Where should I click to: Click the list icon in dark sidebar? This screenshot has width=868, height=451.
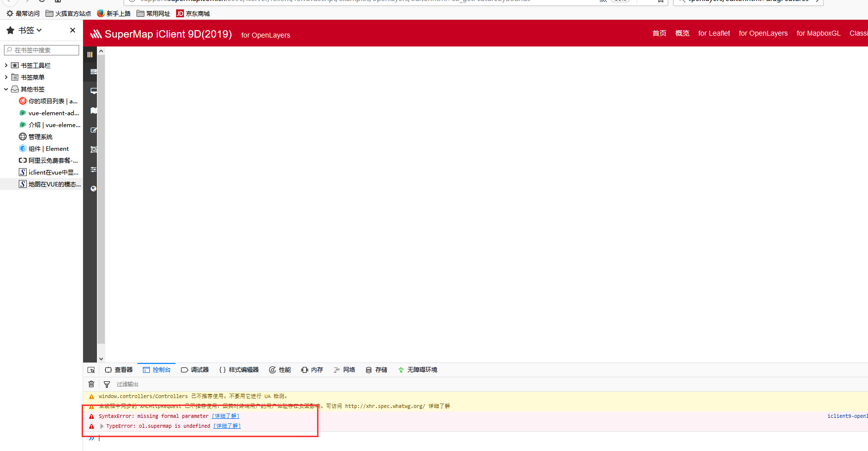tap(93, 72)
